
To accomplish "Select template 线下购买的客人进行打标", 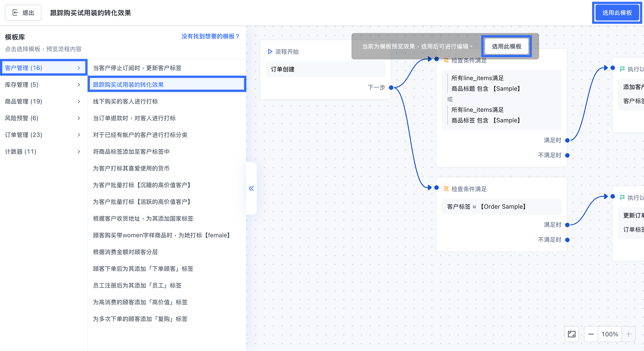I will [167, 101].
